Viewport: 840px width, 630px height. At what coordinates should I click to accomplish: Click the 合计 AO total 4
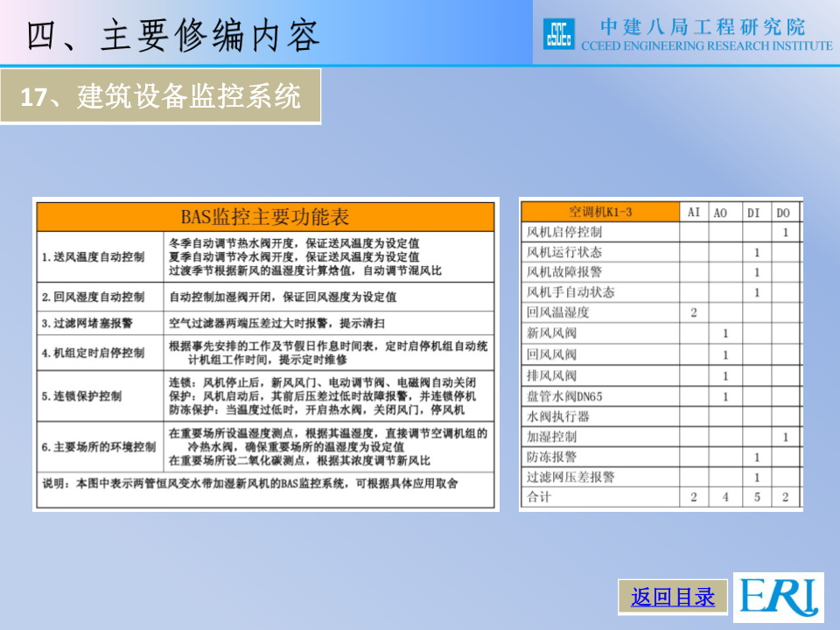click(725, 497)
